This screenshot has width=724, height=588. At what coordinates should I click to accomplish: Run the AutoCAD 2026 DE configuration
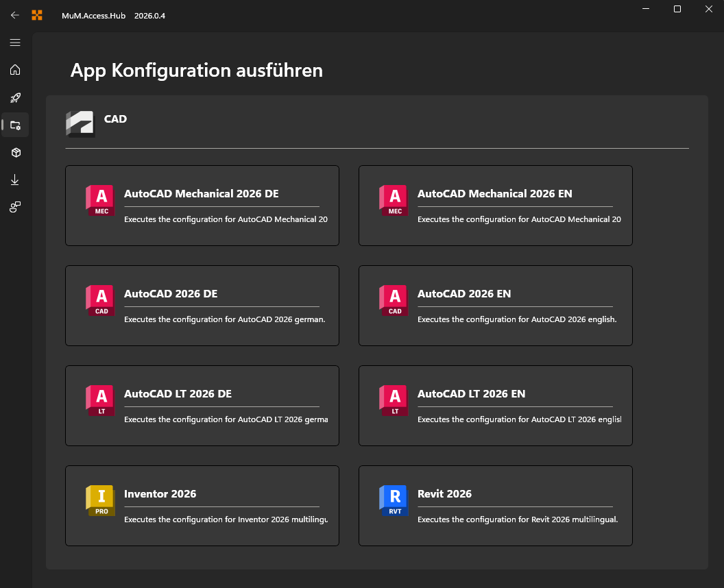coord(202,306)
